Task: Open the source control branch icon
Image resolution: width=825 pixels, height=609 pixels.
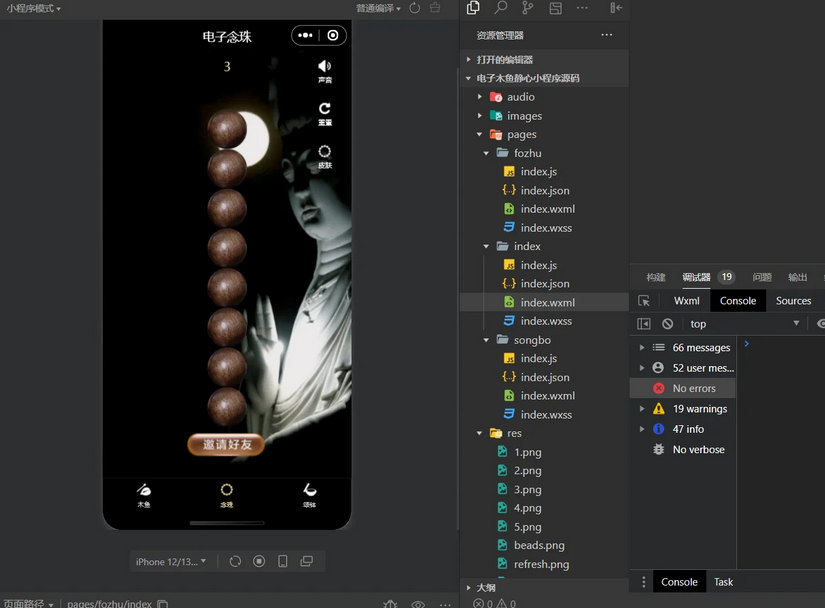Action: (527, 8)
